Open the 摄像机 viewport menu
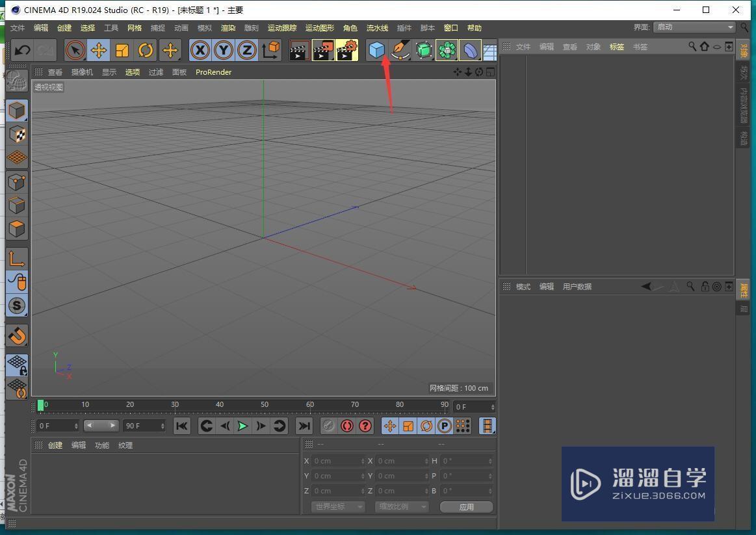This screenshot has height=535, width=756. tap(82, 72)
